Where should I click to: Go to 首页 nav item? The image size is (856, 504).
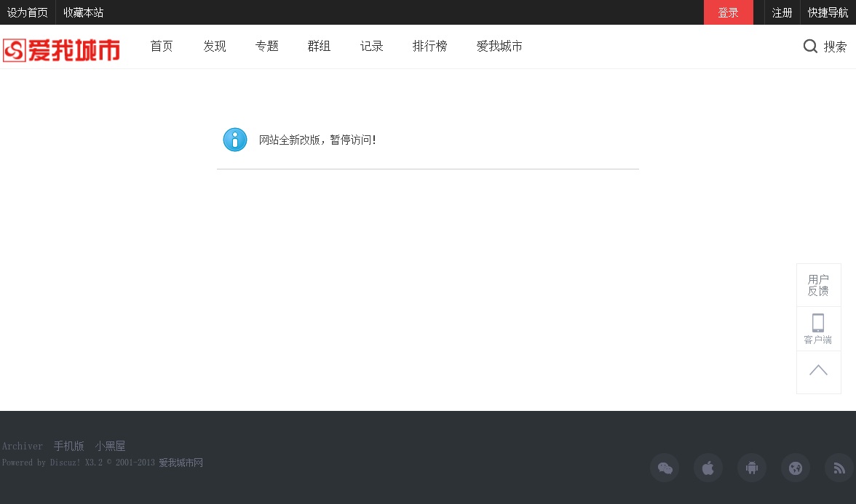[x=162, y=47]
